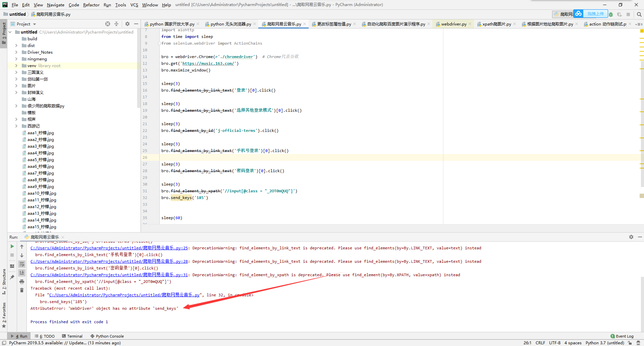The height and width of the screenshot is (346, 644).
Task: Click traceback file link for line 32
Action: point(124,295)
